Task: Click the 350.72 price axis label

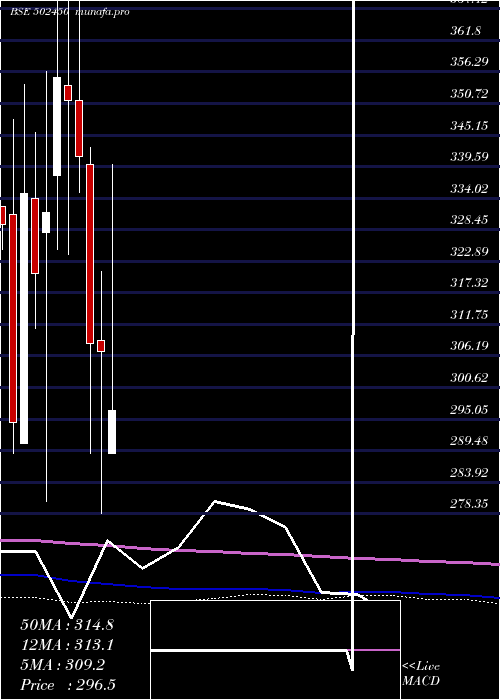Action: (x=469, y=94)
